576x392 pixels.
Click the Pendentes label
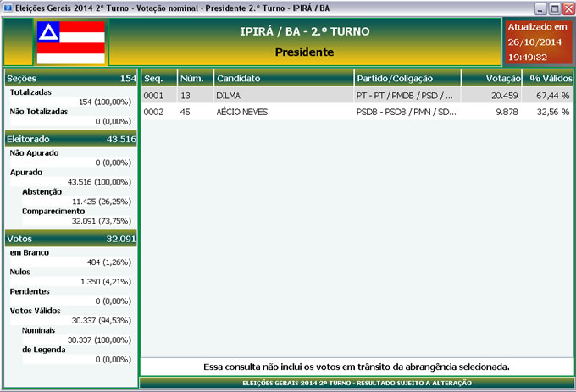(x=30, y=291)
